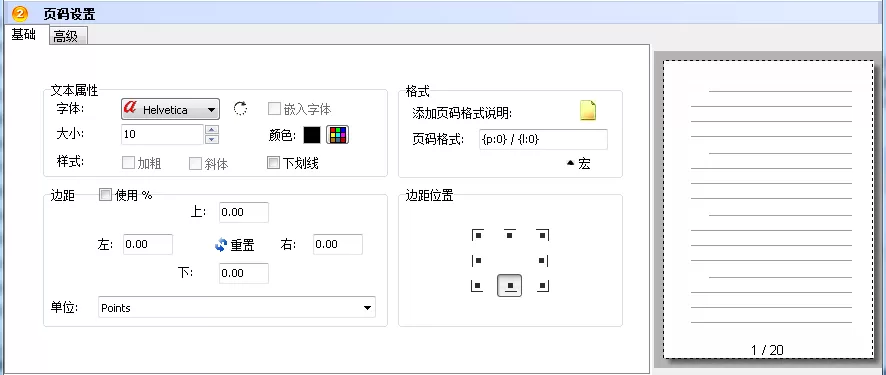886x375 pixels.
Task: Click the 边距位置 group label
Action: coord(429,196)
